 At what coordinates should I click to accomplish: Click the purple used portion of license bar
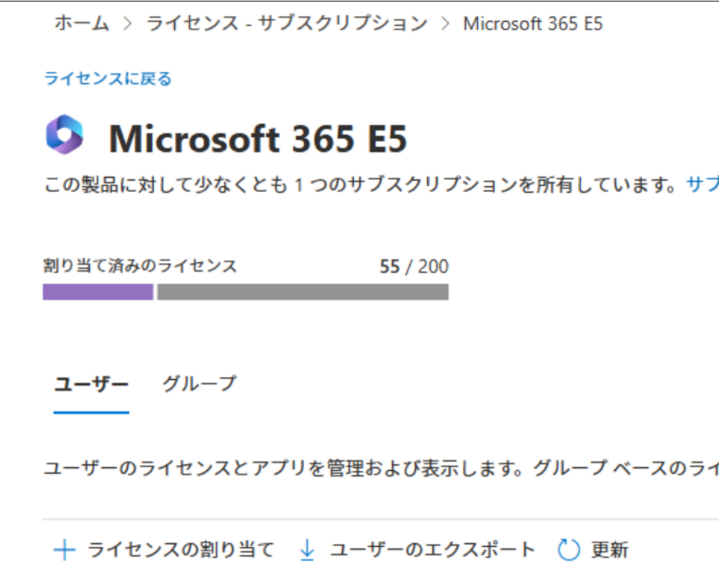98,292
